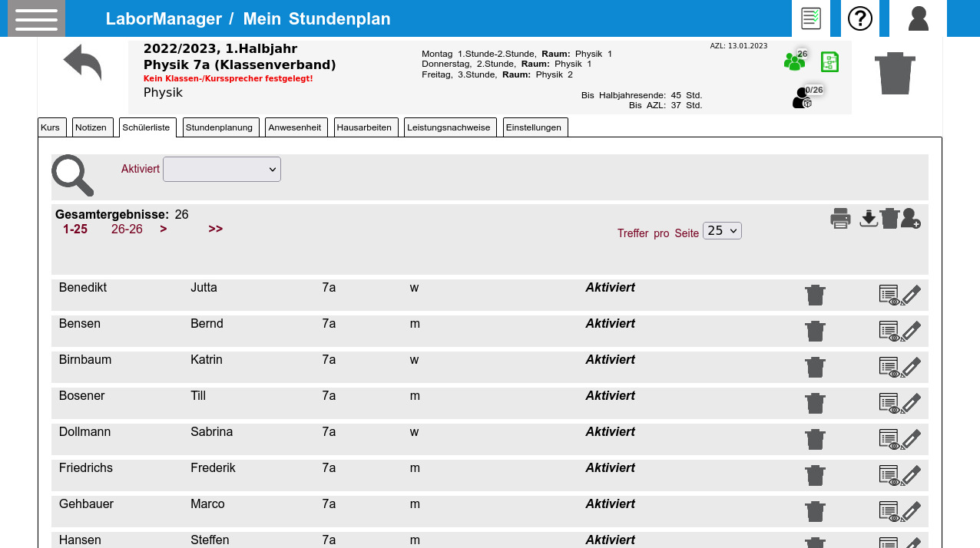Add a new student with the person-plus icon
The image size is (980, 548).
[x=911, y=219]
